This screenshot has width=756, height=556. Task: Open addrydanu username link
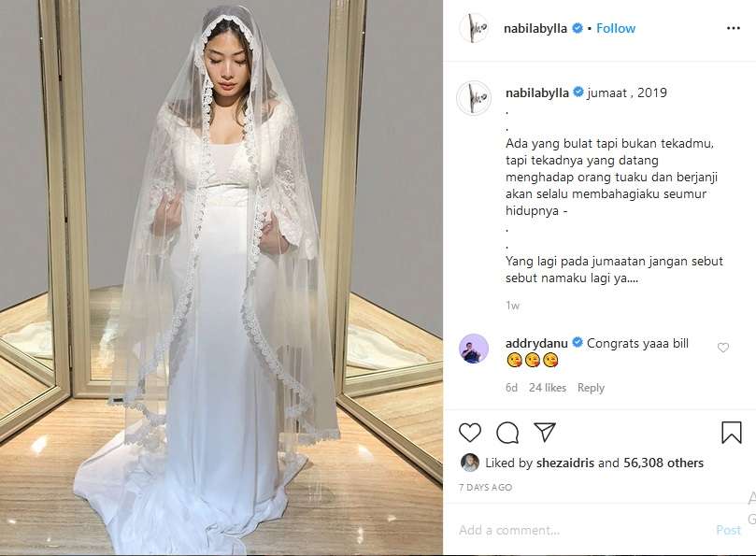point(536,343)
